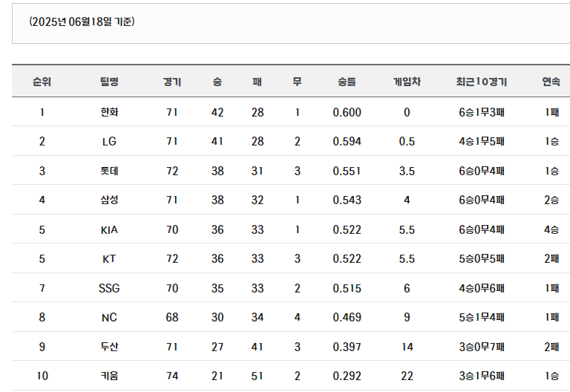The height and width of the screenshot is (392, 570).
Task: Select the 롯데 team name
Action: click(x=109, y=171)
